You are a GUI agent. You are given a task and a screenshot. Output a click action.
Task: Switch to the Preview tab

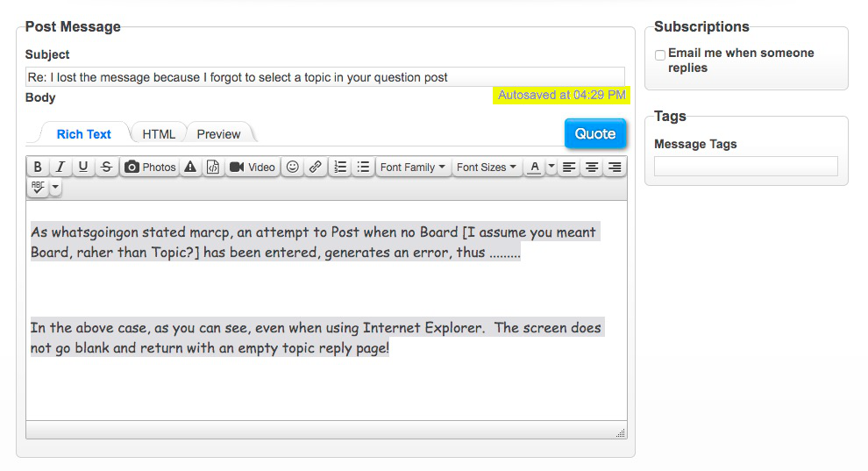(218, 134)
